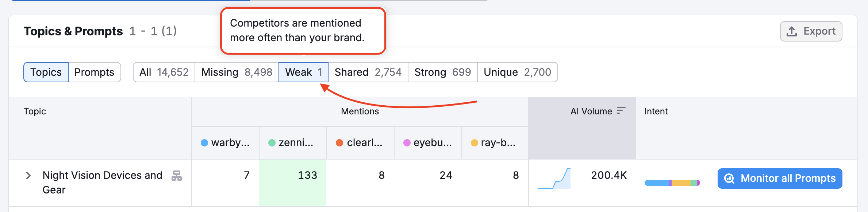
Task: Click the multicolor Intent distribution bar
Action: pos(672,183)
